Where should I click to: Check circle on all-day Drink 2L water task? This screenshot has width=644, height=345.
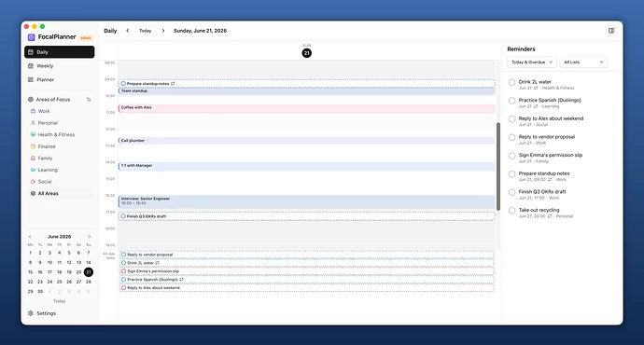pyautogui.click(x=123, y=263)
